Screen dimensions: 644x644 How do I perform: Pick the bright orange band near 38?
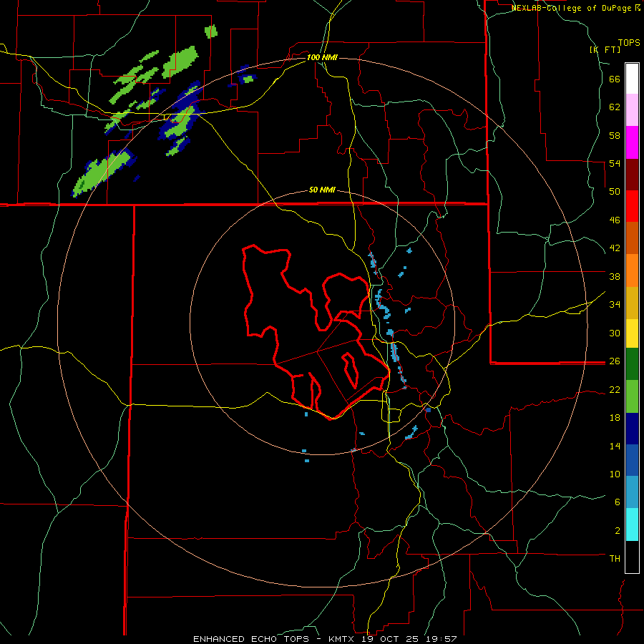pos(632,270)
